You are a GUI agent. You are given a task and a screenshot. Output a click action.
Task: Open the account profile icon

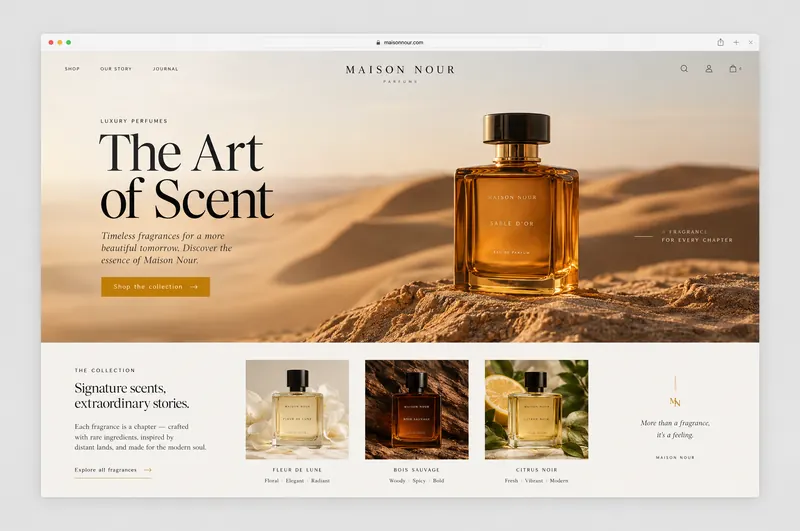[709, 68]
